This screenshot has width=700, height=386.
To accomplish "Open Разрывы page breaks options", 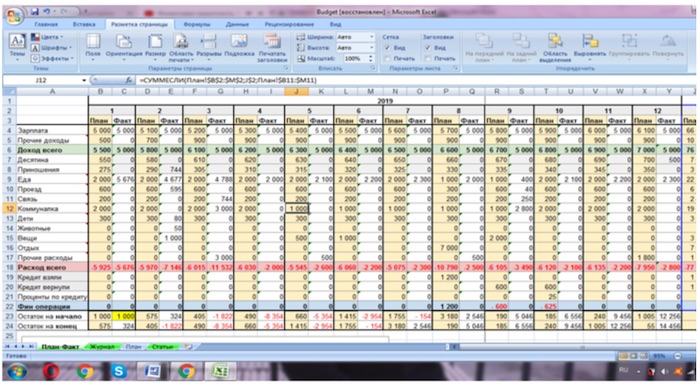I will (x=208, y=46).
